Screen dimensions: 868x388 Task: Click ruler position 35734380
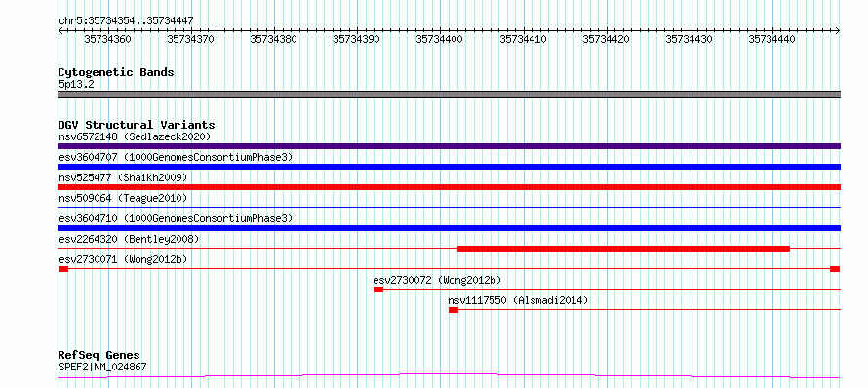coord(274,39)
